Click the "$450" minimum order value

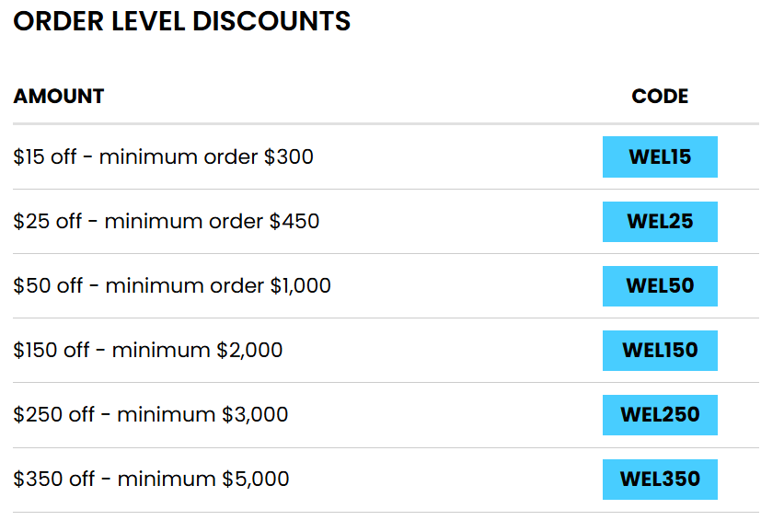pos(294,222)
